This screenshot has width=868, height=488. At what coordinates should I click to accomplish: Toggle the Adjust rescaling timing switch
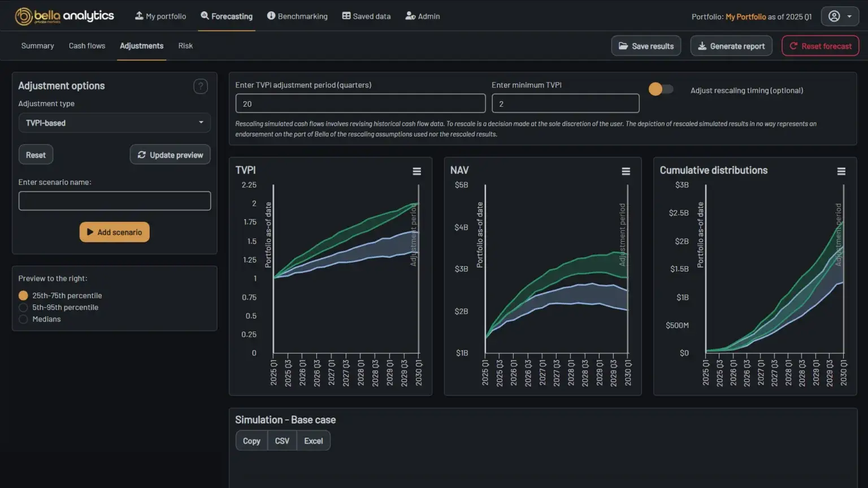point(661,89)
